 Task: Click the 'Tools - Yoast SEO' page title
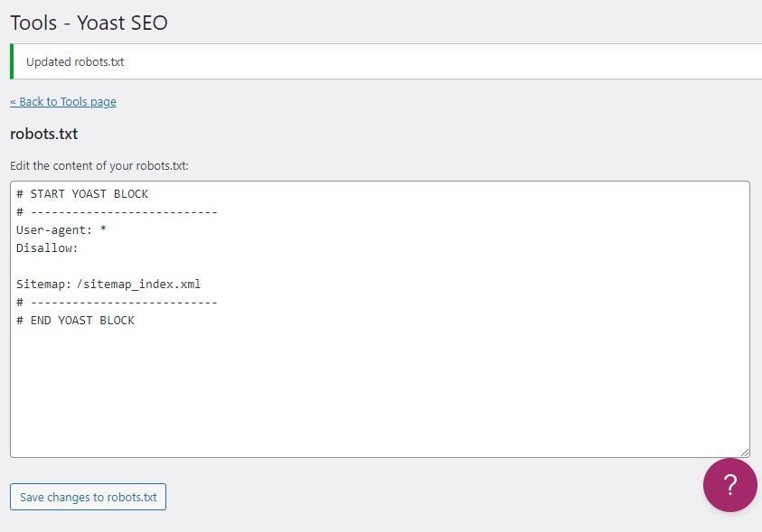89,23
